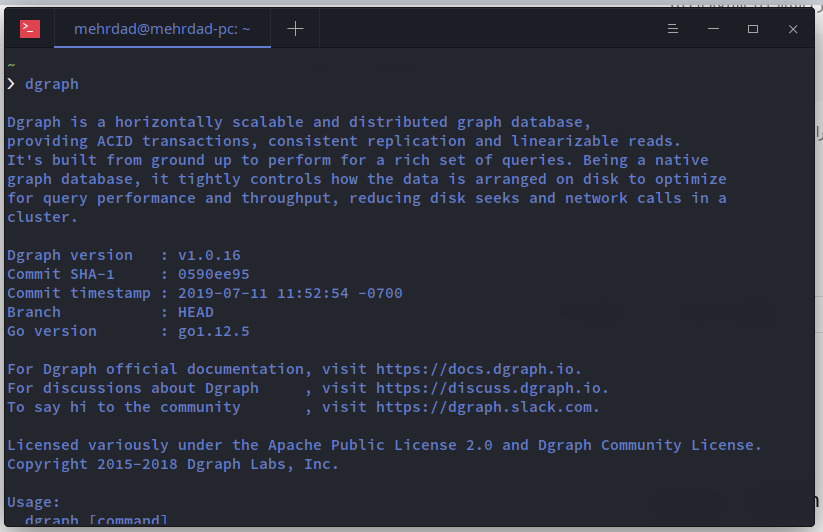Screen dimensions: 823x532
Task: Click 'Copyright 2015-2018 Dgraph Labs, Inc.' line
Action: point(173,464)
